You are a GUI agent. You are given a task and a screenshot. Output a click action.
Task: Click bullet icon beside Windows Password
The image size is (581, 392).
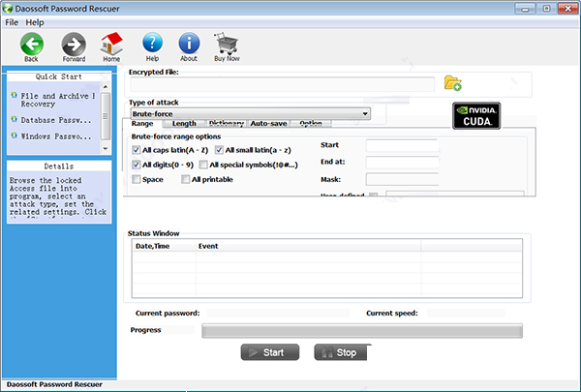15,136
